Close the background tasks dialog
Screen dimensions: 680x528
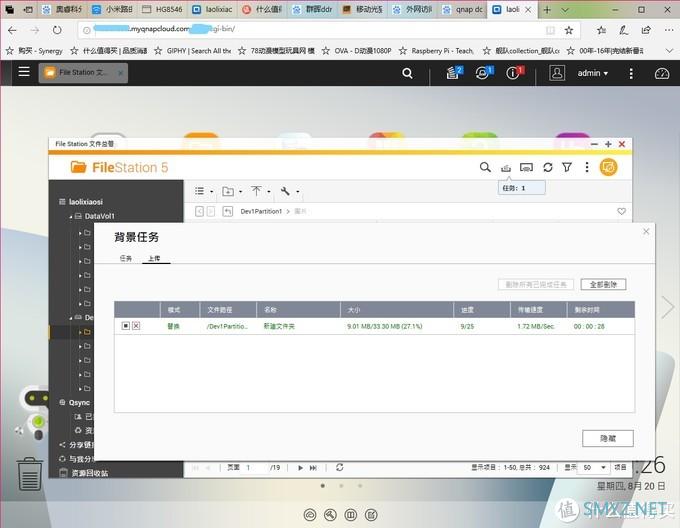[x=646, y=231]
